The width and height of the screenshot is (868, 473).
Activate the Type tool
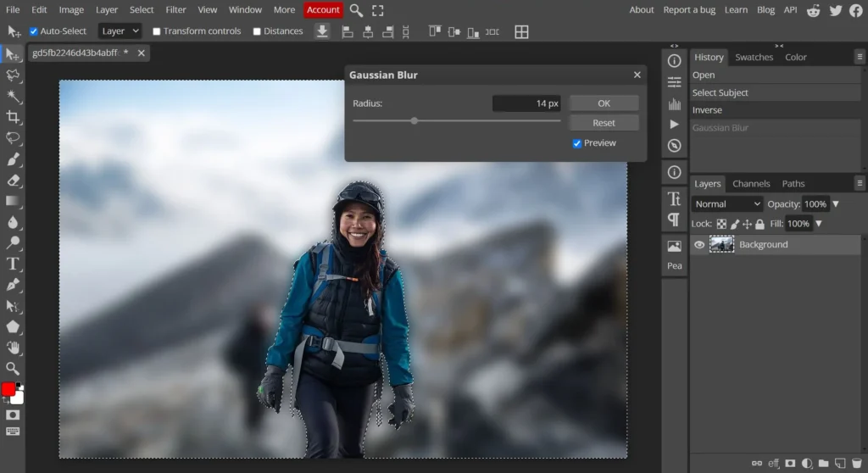[13, 264]
